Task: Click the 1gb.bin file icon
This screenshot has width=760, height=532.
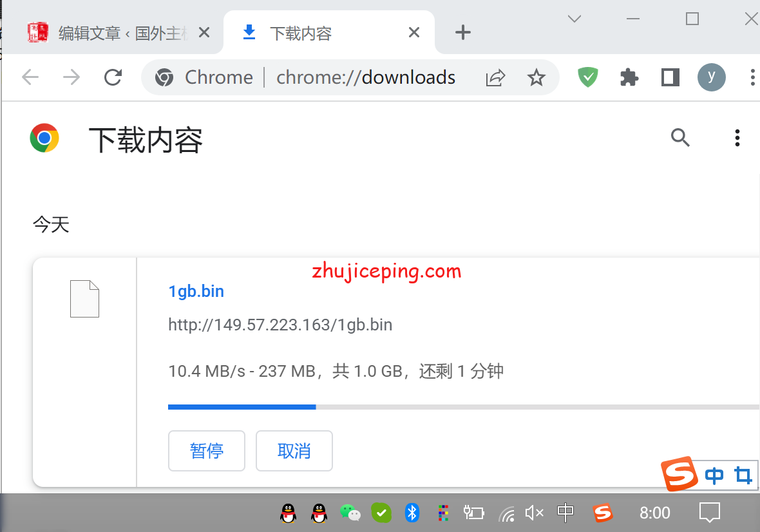Action: pos(84,298)
